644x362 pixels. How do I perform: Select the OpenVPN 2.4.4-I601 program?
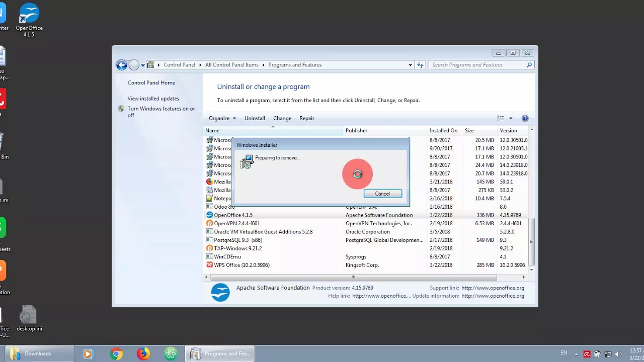tap(237, 223)
